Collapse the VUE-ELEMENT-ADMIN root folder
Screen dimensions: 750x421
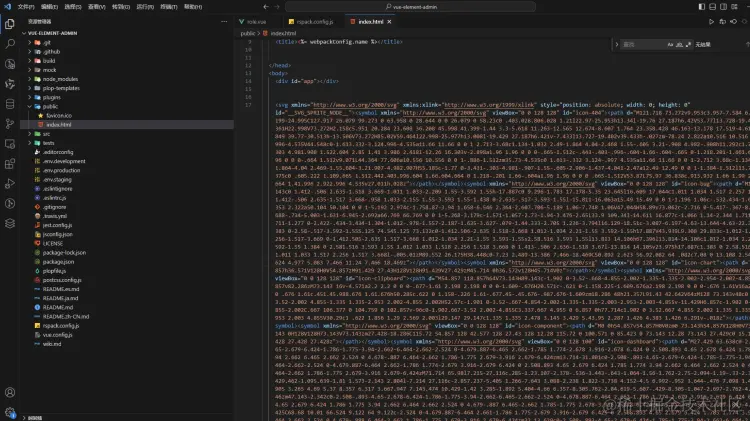pyautogui.click(x=127, y=33)
